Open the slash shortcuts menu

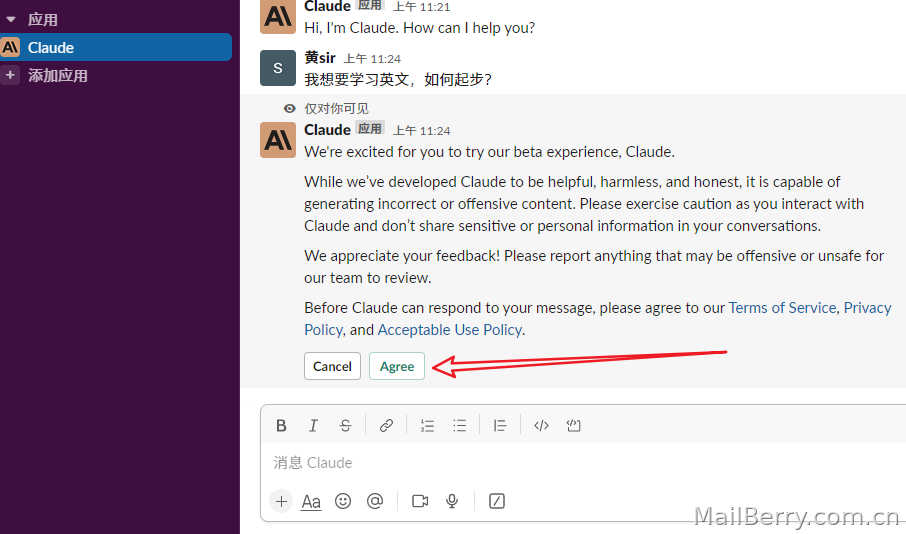(497, 501)
